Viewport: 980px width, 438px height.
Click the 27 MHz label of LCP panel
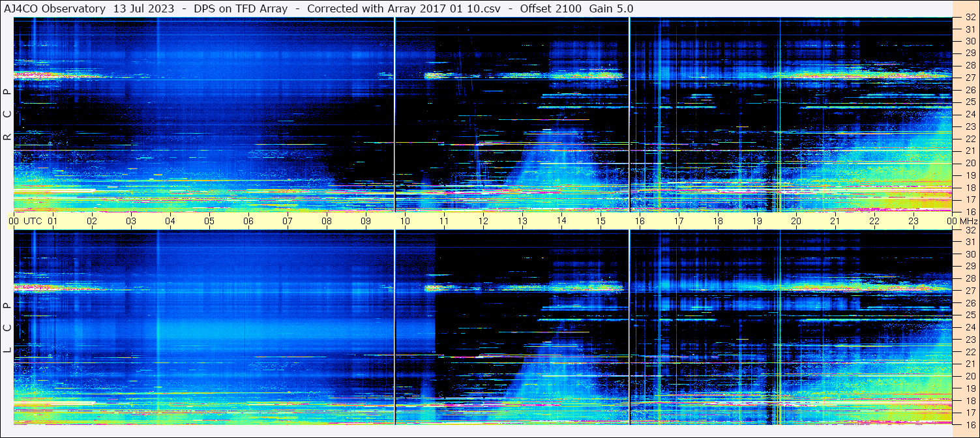(x=970, y=291)
